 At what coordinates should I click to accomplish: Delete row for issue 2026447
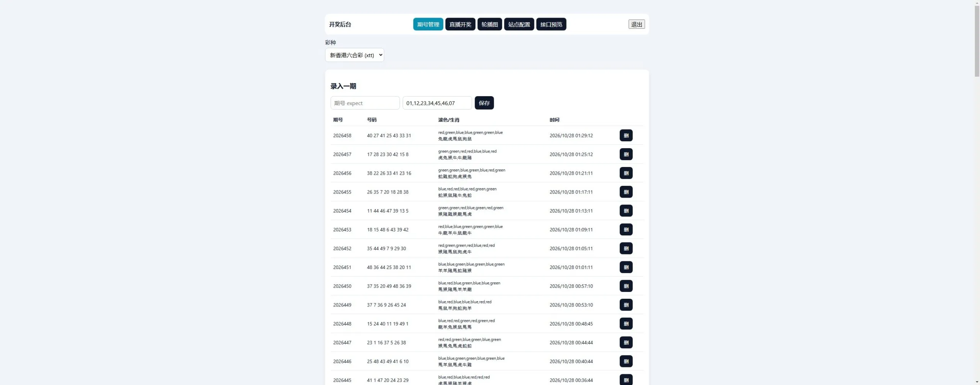coord(626,342)
